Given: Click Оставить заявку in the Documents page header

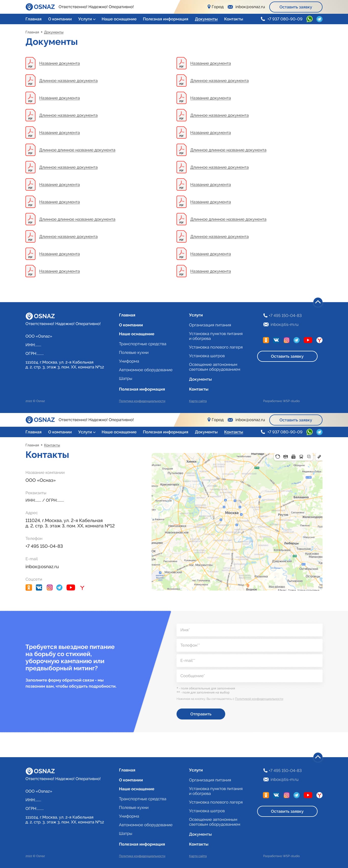Looking at the screenshot, I should pos(296,7).
